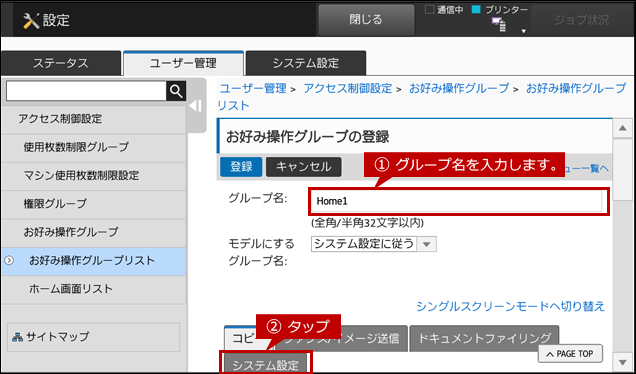Expand the printer dropdown arrow
This screenshot has height=374, width=636.
523,31
